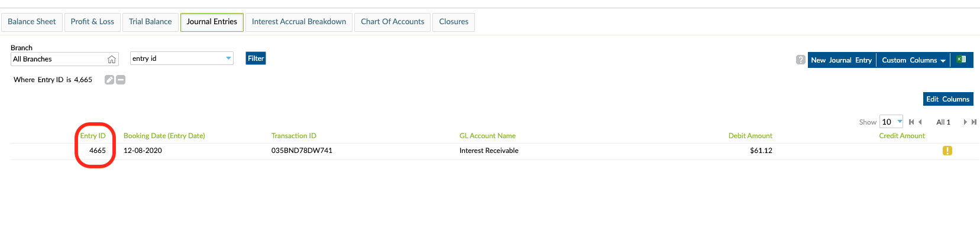Screen dimensions: 980x251
Task: Go to the next results page
Action: pyautogui.click(x=965, y=122)
